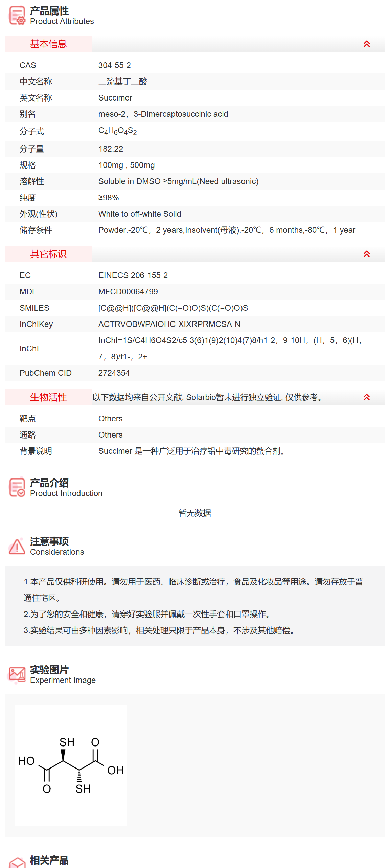The height and width of the screenshot is (868, 391).
Task: Click the White to off-white Solid text
Action: (x=140, y=214)
